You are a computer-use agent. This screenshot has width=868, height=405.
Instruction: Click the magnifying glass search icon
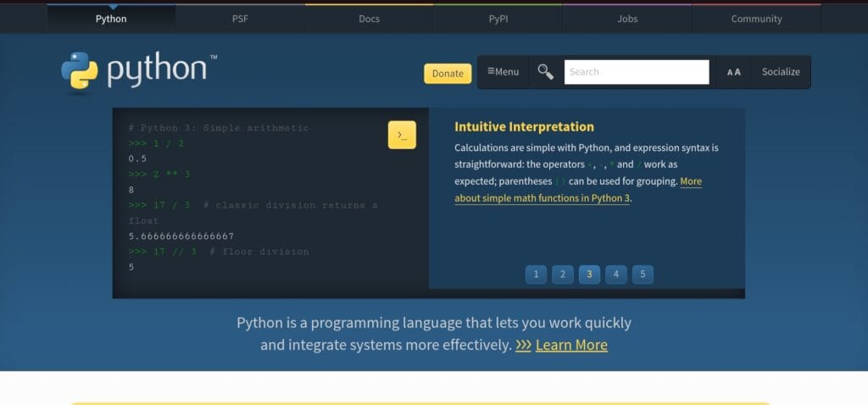pos(545,72)
